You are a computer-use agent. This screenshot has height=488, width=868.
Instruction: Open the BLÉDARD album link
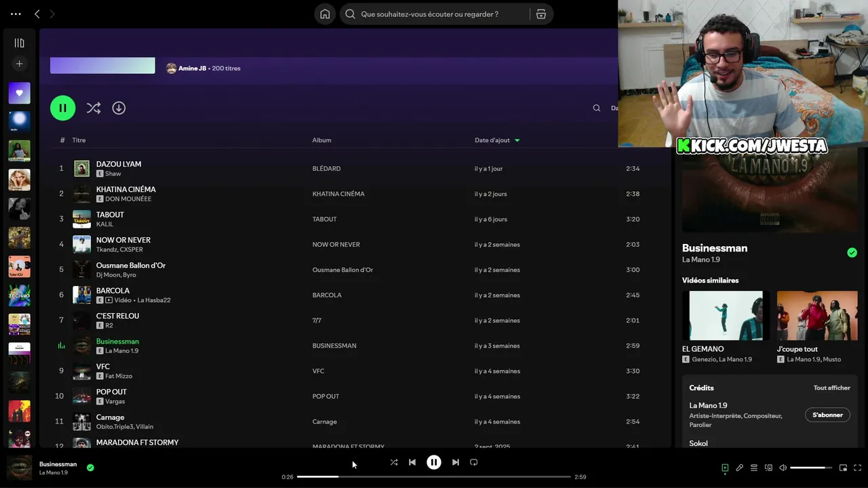pyautogui.click(x=326, y=169)
